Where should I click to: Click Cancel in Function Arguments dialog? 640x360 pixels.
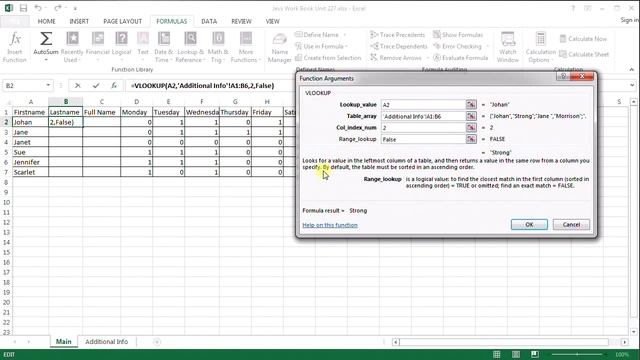[x=571, y=224]
